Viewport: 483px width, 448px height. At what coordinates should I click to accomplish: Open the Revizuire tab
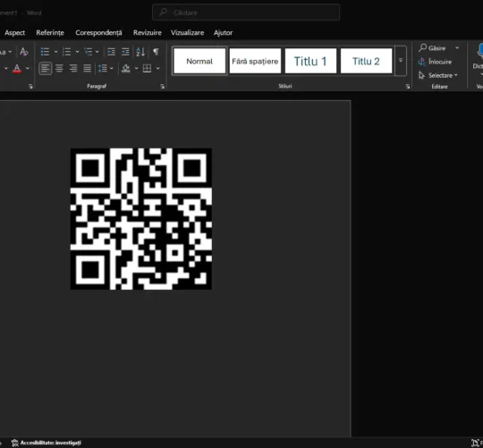click(x=148, y=32)
